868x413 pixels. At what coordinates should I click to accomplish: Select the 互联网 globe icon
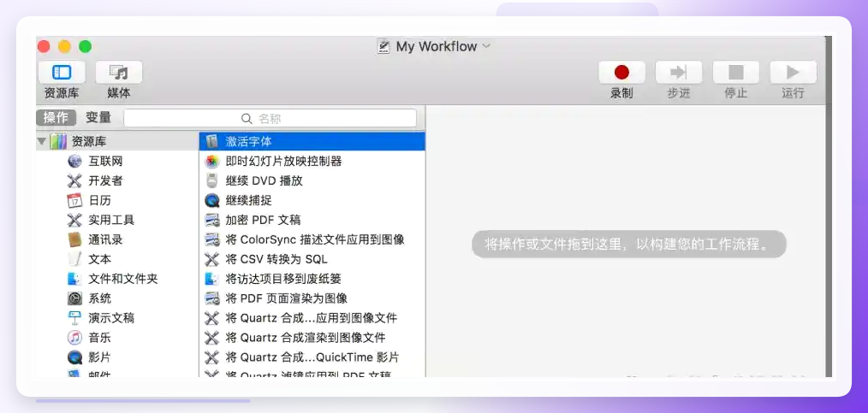74,162
